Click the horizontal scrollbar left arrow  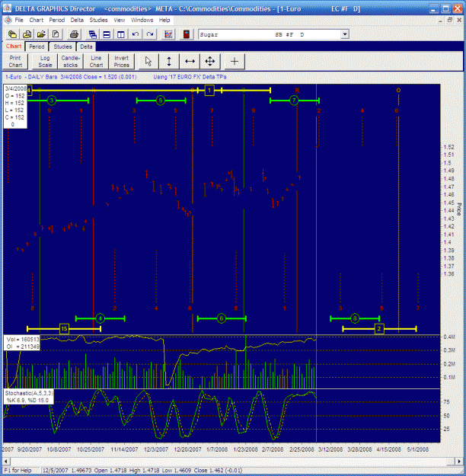tap(6, 462)
